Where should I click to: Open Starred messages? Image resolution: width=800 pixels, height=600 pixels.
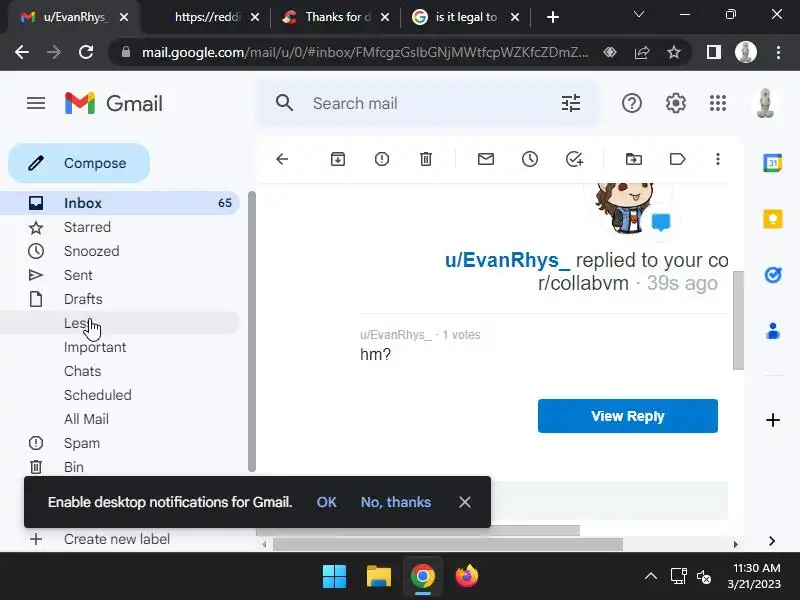pyautogui.click(x=119, y=227)
